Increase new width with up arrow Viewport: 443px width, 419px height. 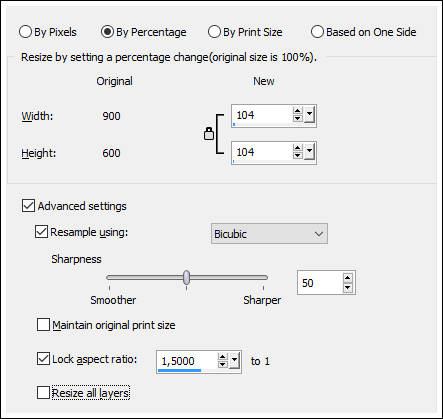(x=297, y=111)
